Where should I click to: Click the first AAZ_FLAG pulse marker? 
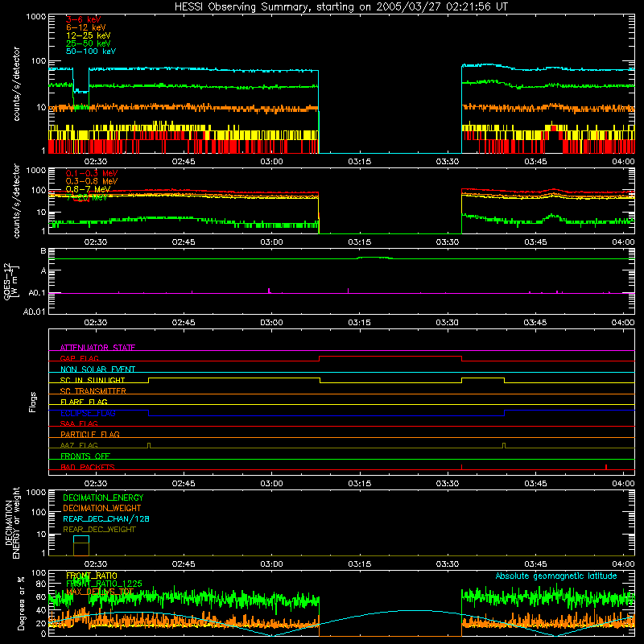[x=149, y=445]
